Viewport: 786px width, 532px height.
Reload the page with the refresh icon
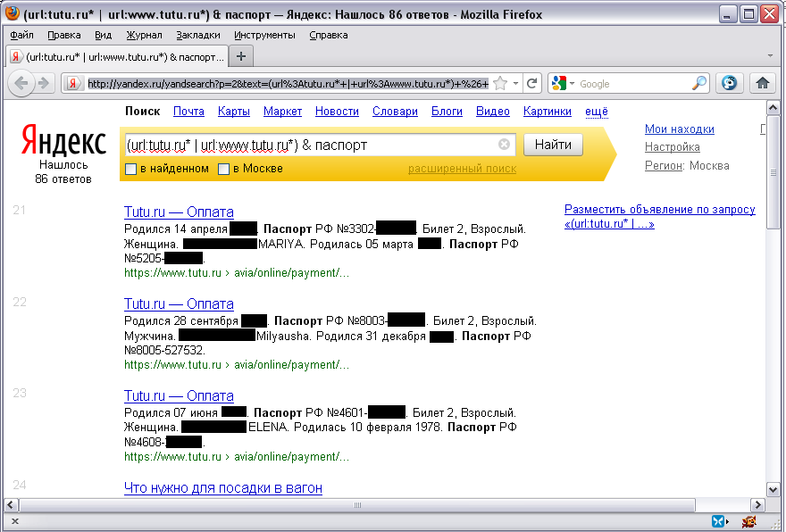pyautogui.click(x=532, y=83)
